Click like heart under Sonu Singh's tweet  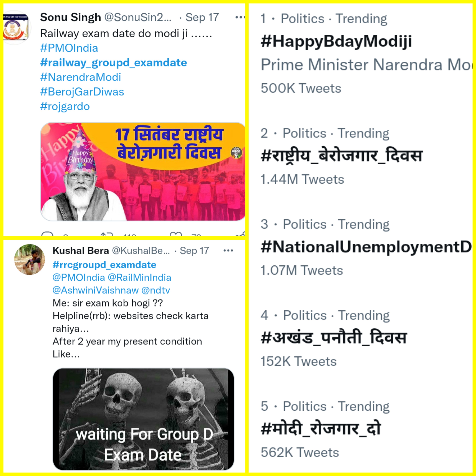[x=176, y=234]
